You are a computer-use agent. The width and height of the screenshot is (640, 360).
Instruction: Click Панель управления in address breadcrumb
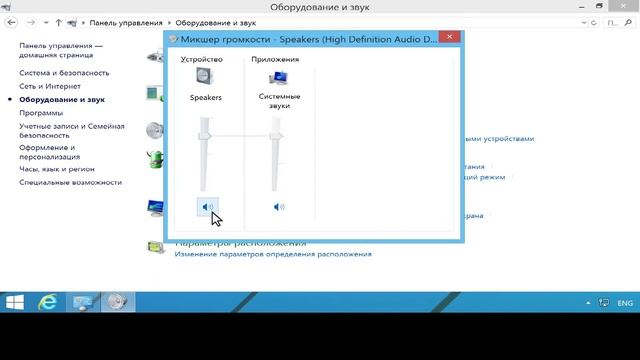coord(126,23)
